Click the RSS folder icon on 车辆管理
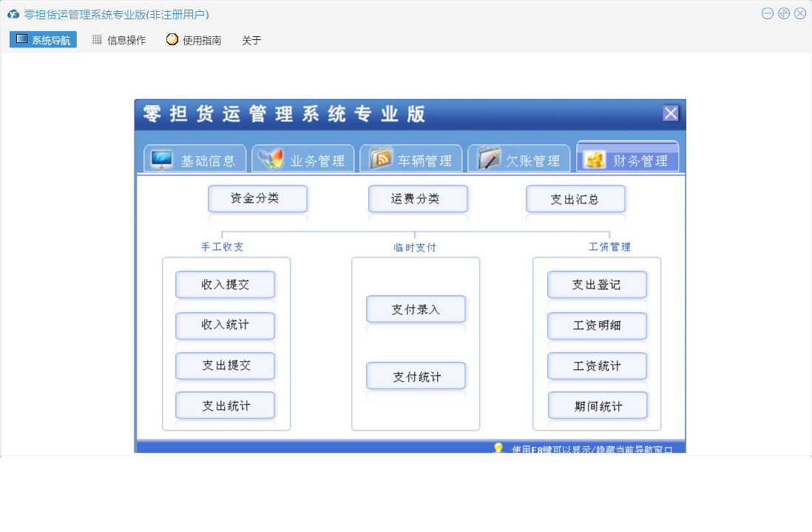Viewport: 812px width, 532px height. click(x=381, y=158)
